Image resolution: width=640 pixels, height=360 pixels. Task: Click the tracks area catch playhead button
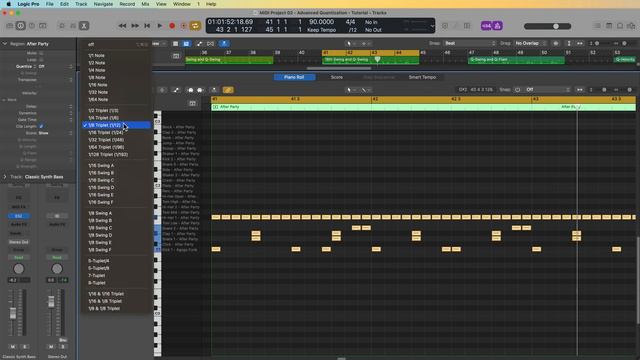tap(224, 43)
